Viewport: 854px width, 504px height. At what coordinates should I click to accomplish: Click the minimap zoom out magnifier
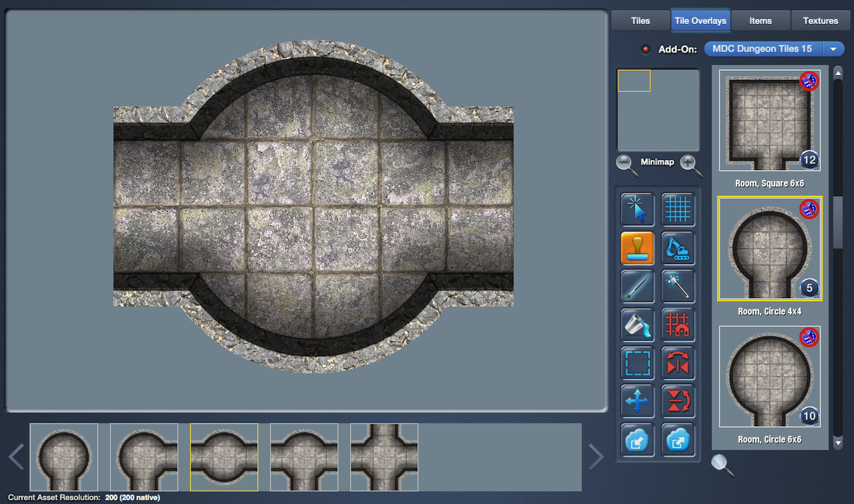tap(627, 164)
